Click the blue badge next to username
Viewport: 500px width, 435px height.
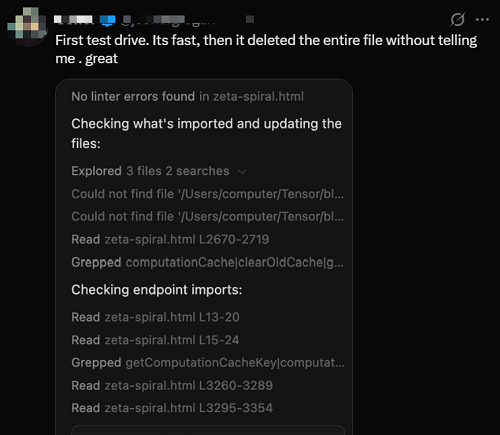[x=107, y=20]
